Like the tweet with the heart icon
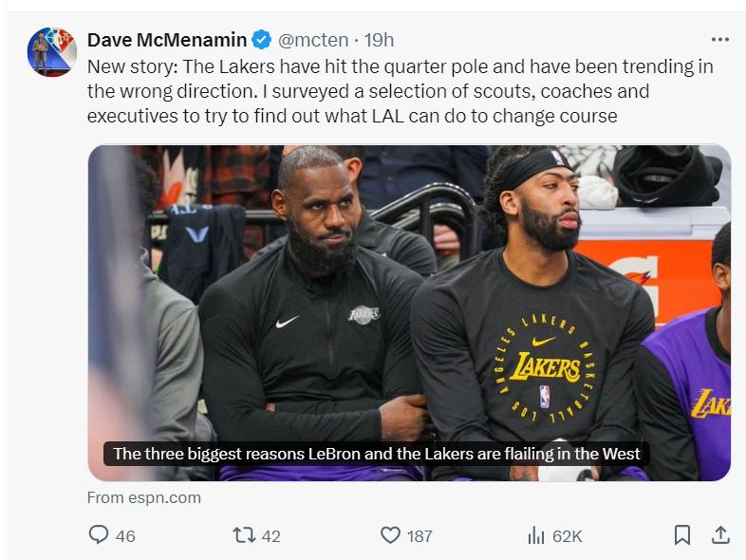The width and height of the screenshot is (746, 560). pos(390,535)
